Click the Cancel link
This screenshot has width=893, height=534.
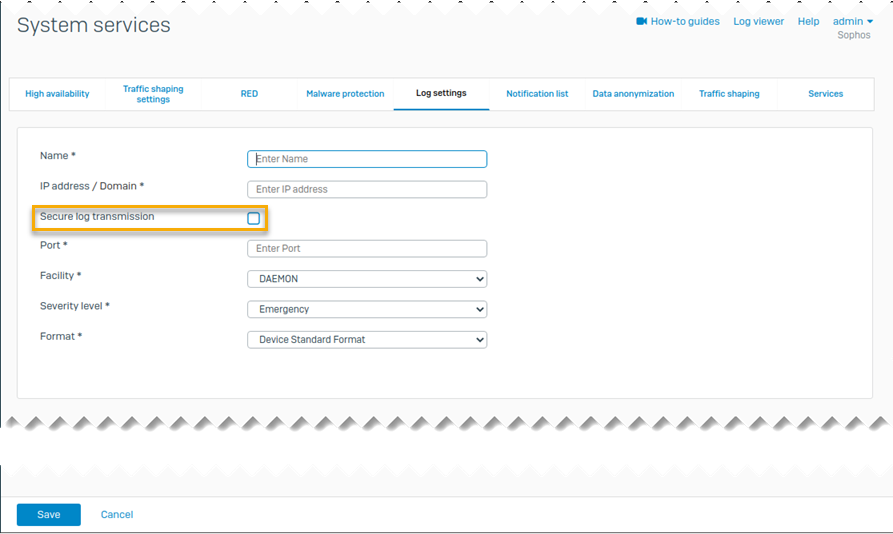(117, 514)
